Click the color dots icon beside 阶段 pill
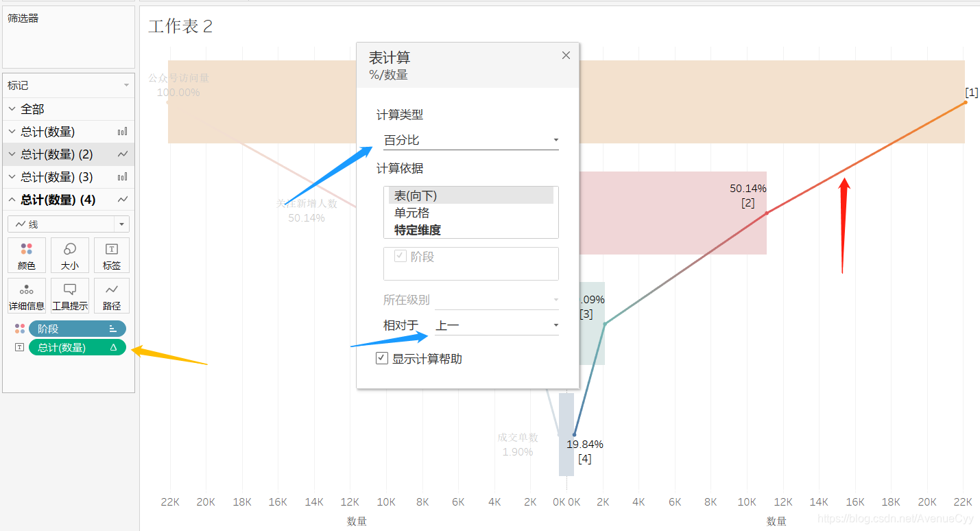The height and width of the screenshot is (531, 980). point(19,329)
